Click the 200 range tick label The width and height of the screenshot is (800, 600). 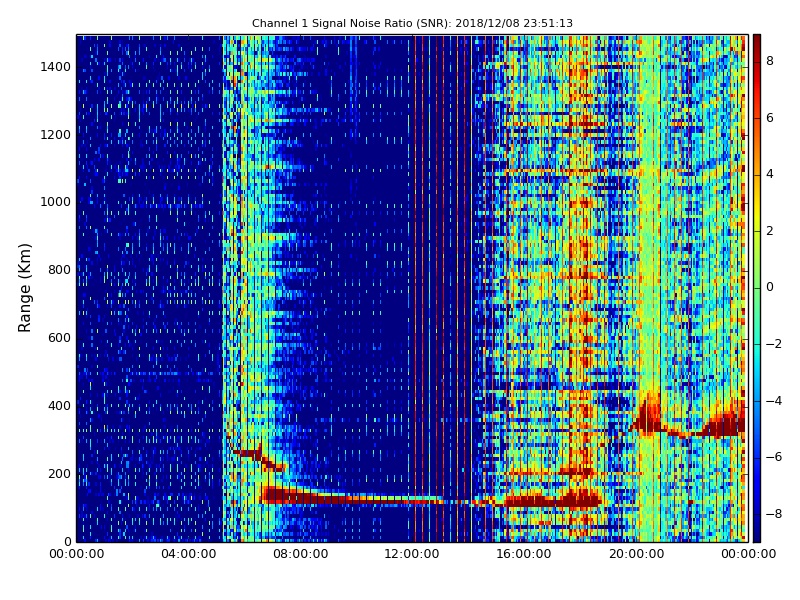pyautogui.click(x=59, y=473)
